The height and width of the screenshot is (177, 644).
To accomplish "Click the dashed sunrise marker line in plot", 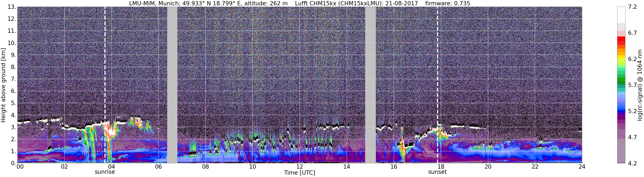I will (105, 85).
